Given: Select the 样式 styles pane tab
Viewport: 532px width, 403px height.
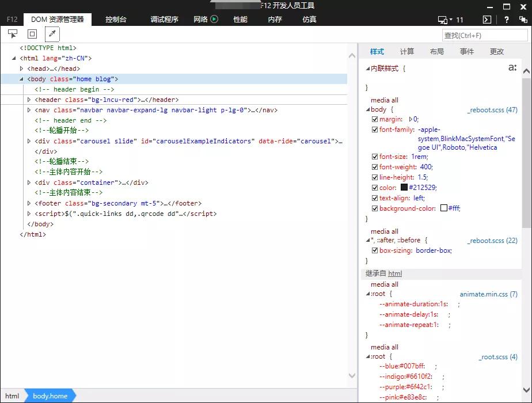Looking at the screenshot, I should click(x=377, y=52).
